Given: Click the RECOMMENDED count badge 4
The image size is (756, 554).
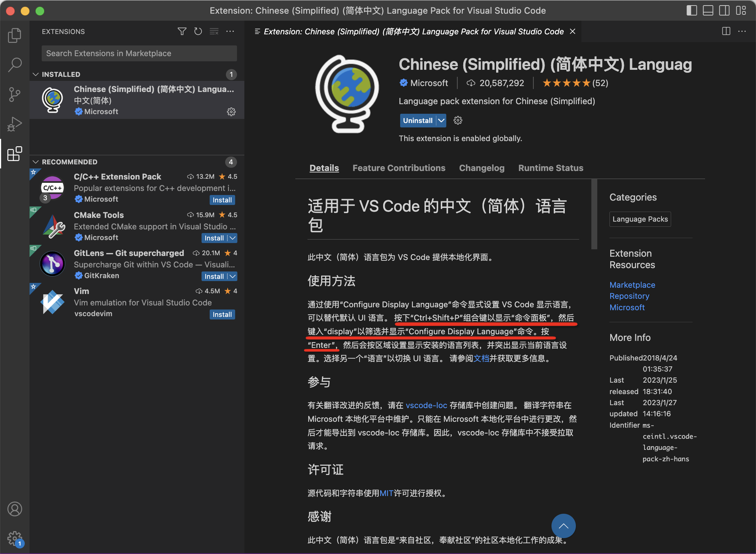Looking at the screenshot, I should click(x=231, y=162).
